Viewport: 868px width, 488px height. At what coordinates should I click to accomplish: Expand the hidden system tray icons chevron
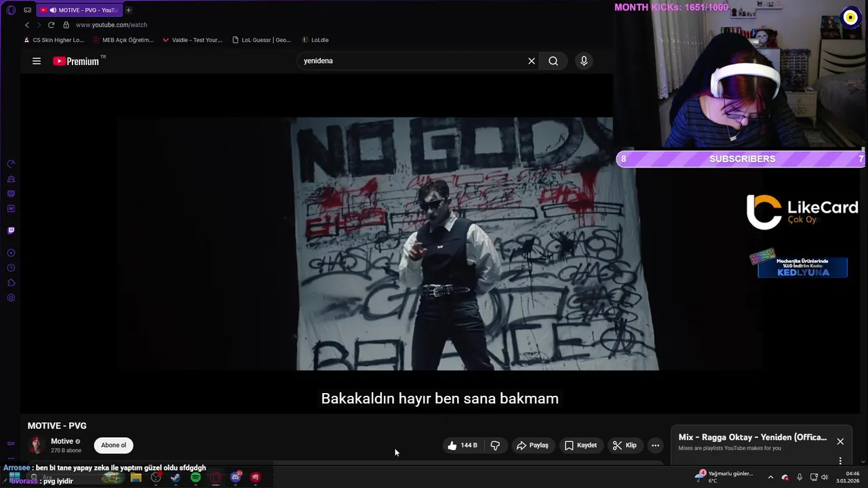click(x=770, y=478)
